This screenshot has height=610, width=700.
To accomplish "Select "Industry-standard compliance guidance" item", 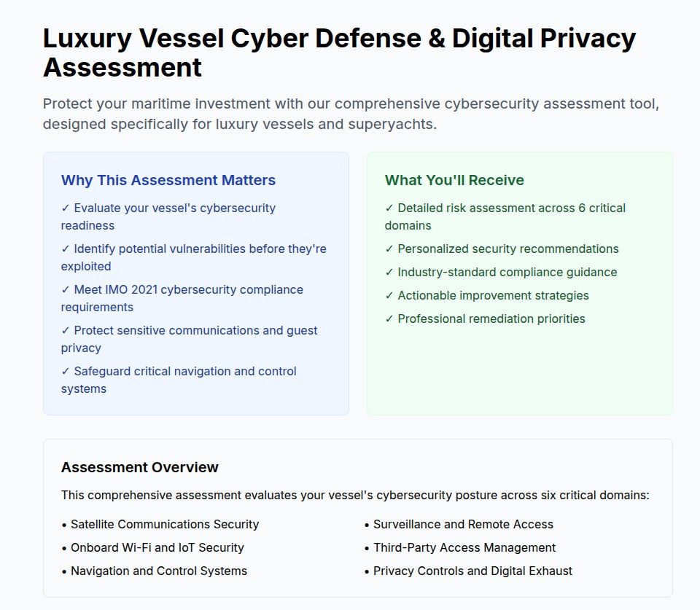I will [501, 272].
